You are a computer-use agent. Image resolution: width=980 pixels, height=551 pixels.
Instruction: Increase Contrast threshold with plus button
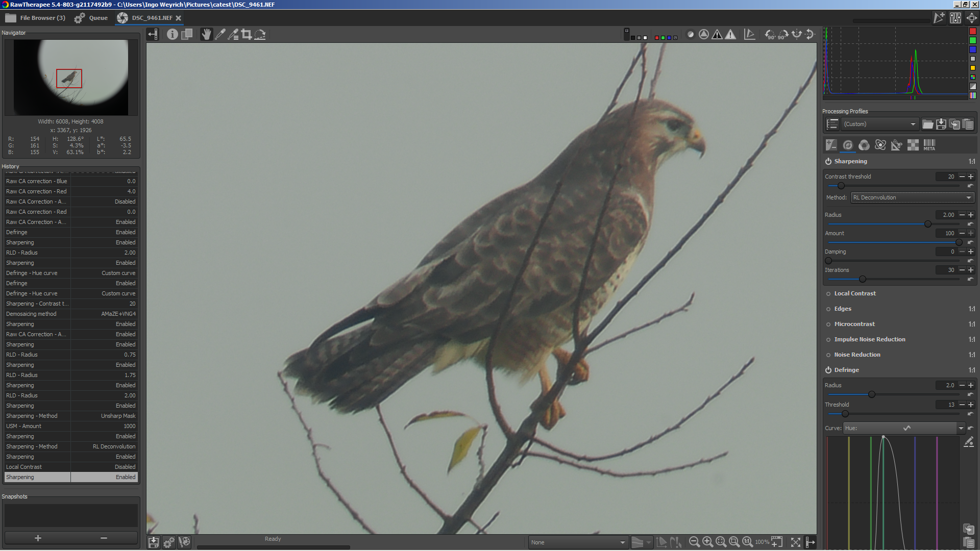971,177
